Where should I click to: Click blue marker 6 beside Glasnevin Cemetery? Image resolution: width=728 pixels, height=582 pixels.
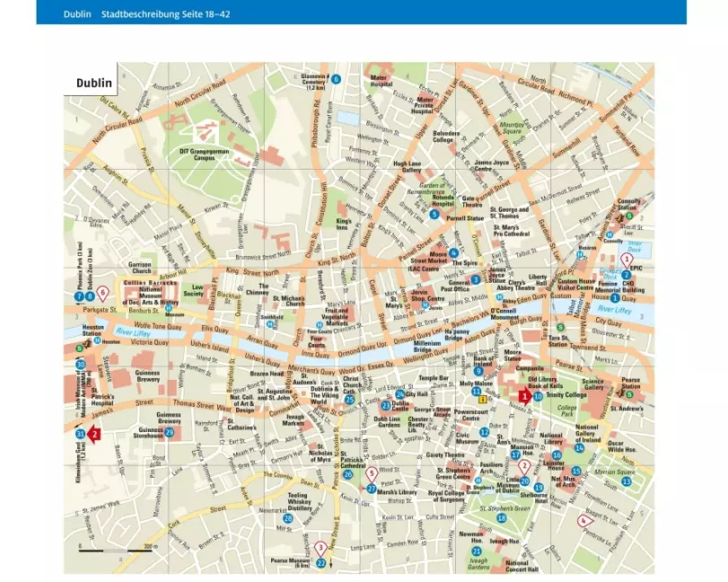[x=336, y=79]
